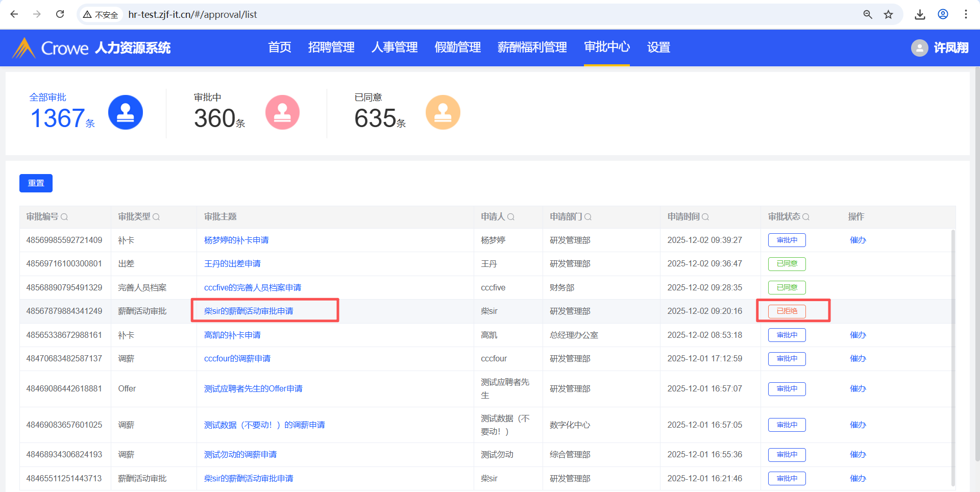Screen dimensions: 980x492
Task: Click the pink 审批中 stamp icon
Action: click(x=282, y=112)
